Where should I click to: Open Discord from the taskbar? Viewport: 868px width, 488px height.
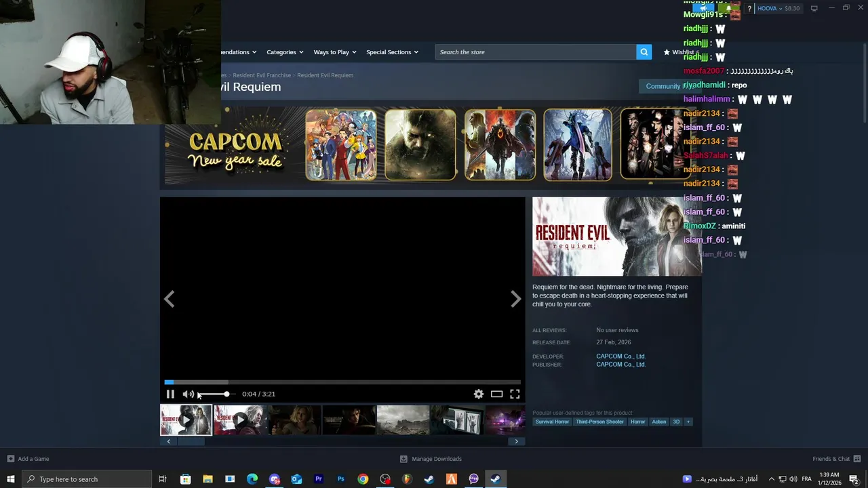point(275,479)
